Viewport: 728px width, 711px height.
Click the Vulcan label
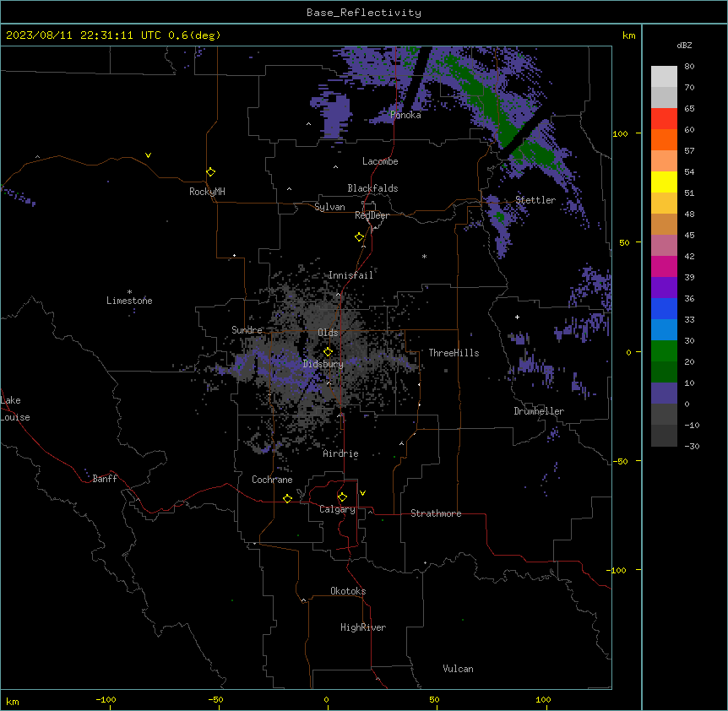[x=459, y=669]
